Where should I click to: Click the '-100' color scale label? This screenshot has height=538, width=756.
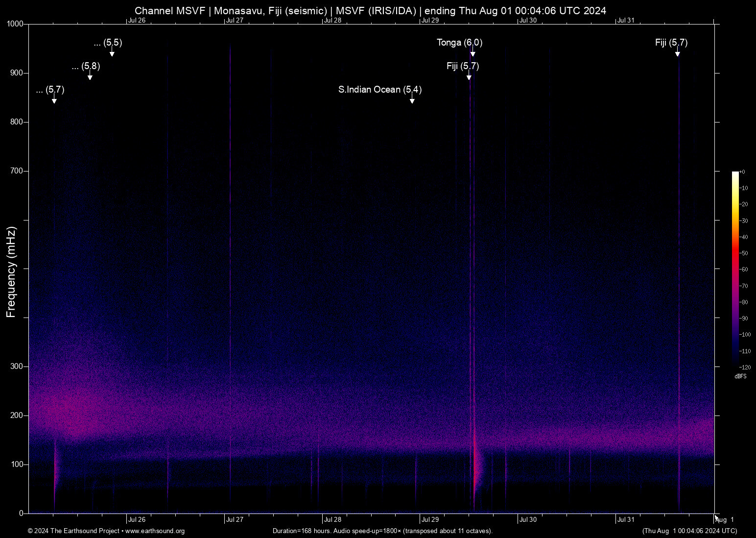pos(745,335)
